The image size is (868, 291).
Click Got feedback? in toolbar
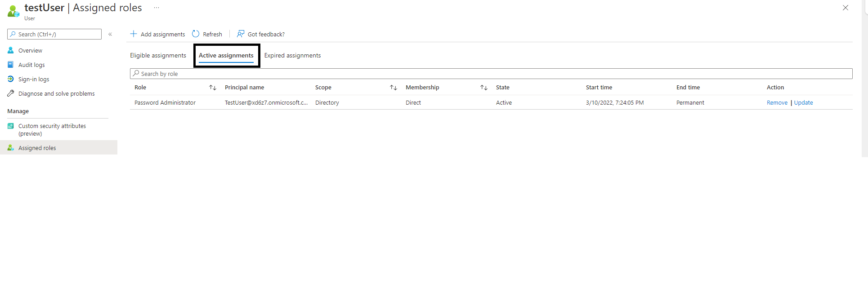[261, 34]
